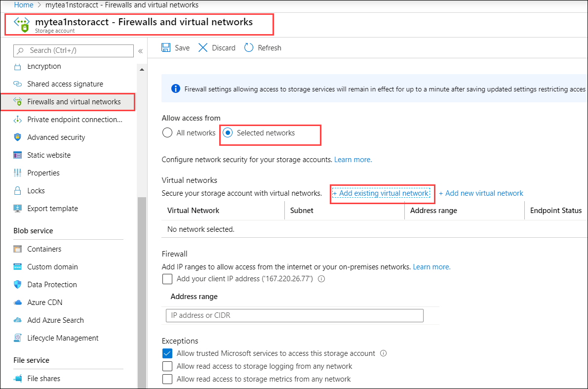
Task: Click the Lifecycle Management icon
Action: coord(18,338)
